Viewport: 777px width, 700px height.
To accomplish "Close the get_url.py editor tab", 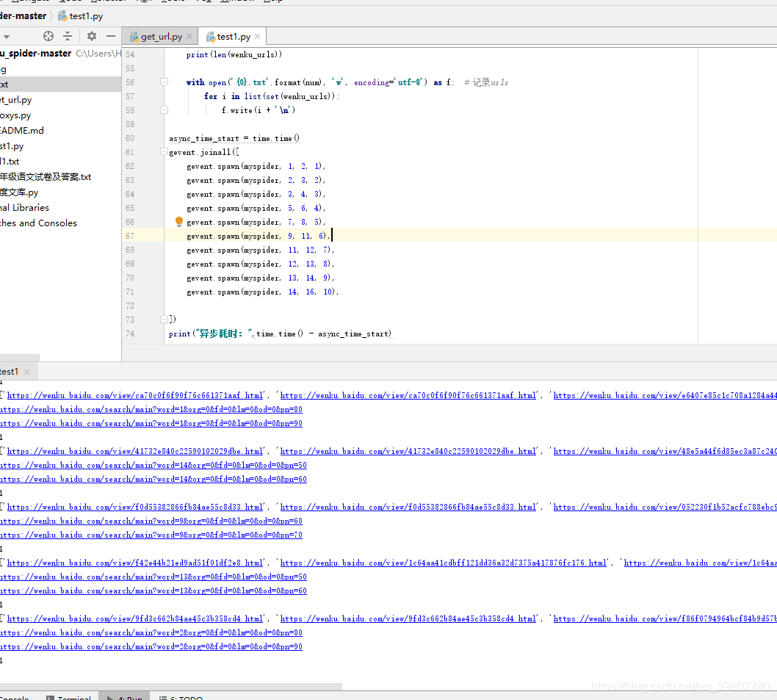I will pyautogui.click(x=189, y=36).
